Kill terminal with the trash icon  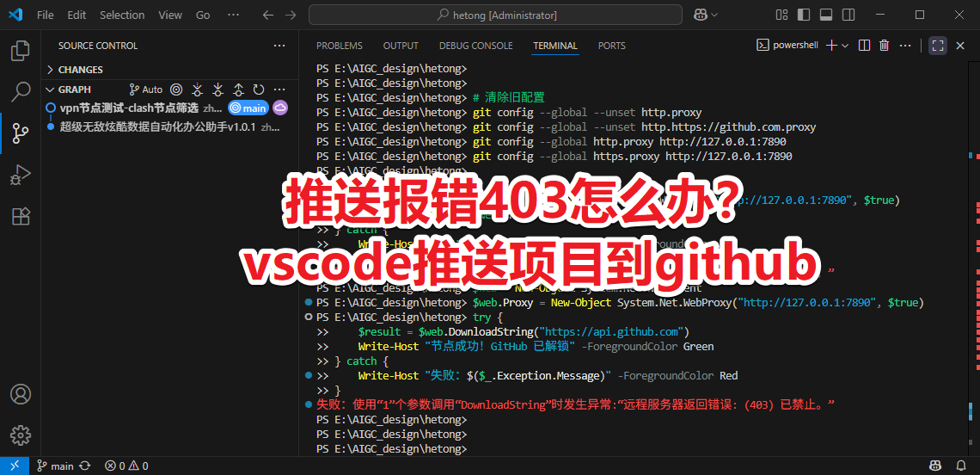(884, 45)
